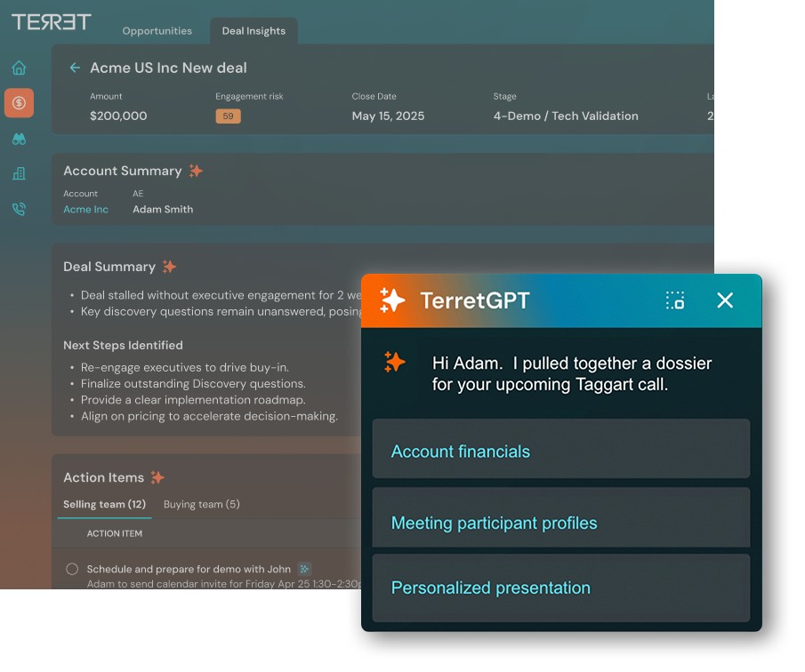Viewport: 805px width, 672px height.
Task: Open the binoculars icon in sidebar
Action: click(19, 139)
